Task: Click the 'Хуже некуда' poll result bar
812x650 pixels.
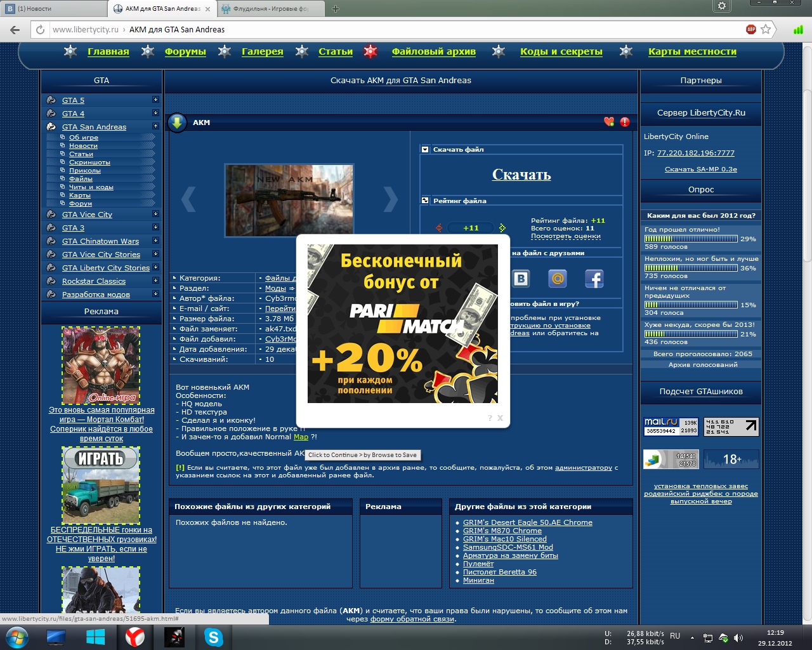Action: pos(691,334)
